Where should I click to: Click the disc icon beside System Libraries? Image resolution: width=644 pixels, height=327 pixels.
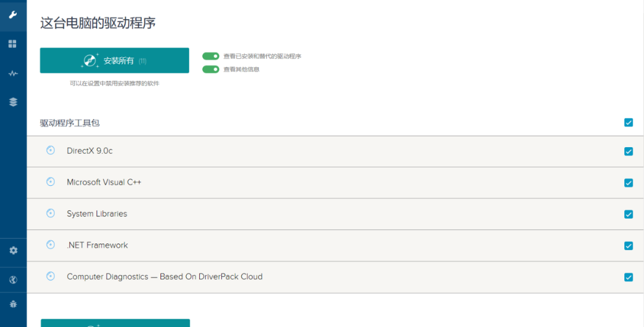pos(51,213)
